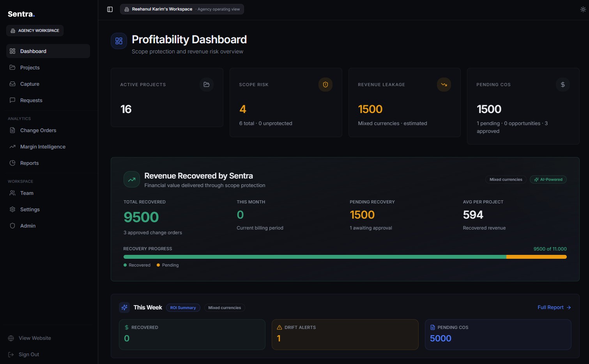Click the green recovered segment of progress bar
This screenshot has height=364, width=589.
tap(315, 257)
